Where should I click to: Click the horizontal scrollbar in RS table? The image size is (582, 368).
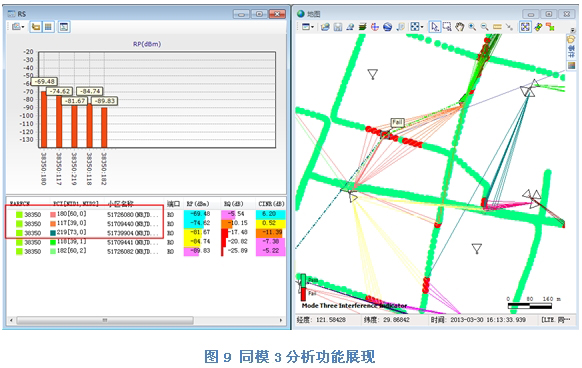(x=146, y=320)
